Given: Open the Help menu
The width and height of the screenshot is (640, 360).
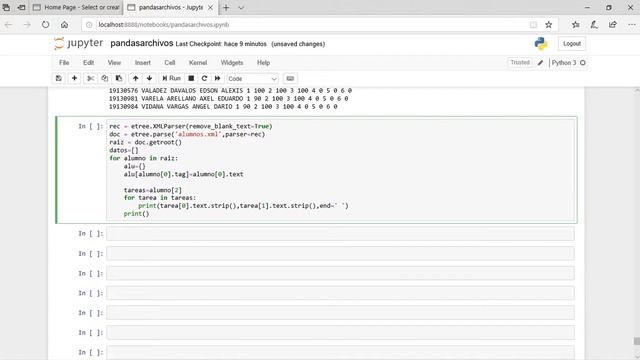Looking at the screenshot, I should (x=263, y=63).
